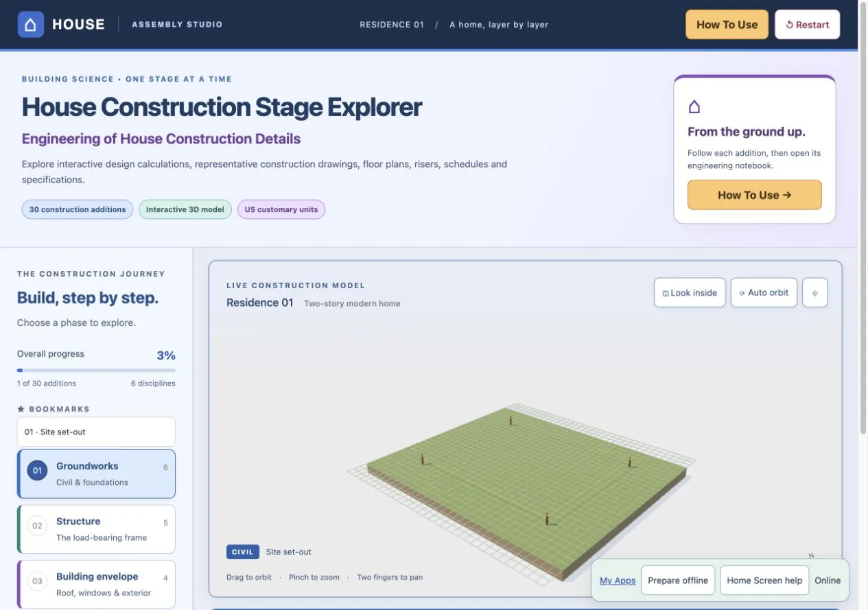Click the Engineering of House Construction Details subtitle
Viewport: 868px width, 610px height.
161,139
